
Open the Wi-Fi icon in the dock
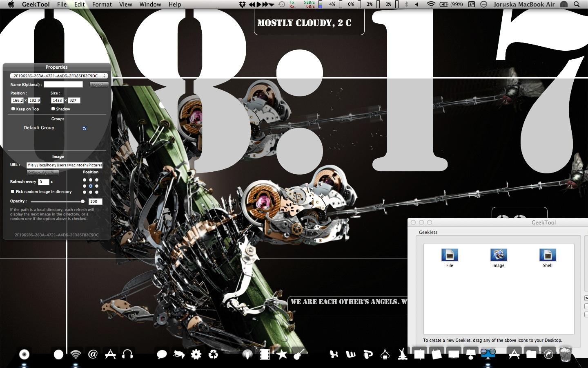(76, 354)
